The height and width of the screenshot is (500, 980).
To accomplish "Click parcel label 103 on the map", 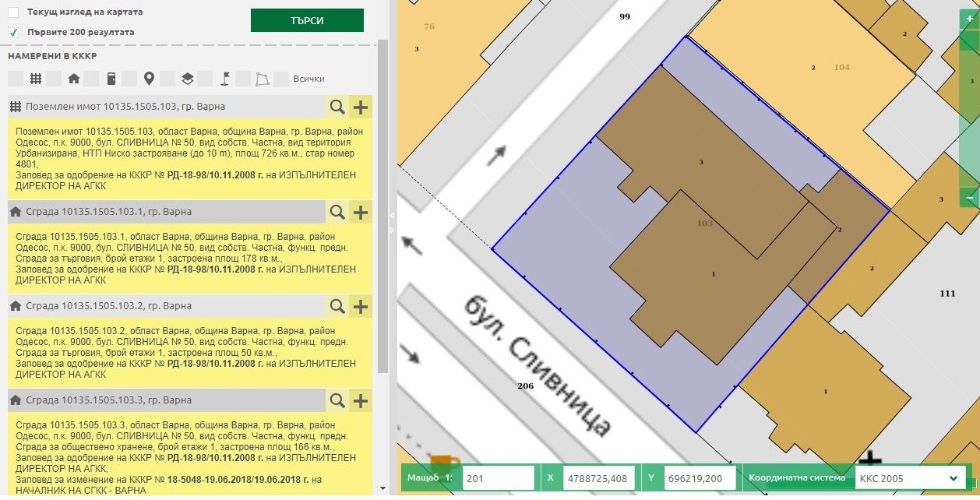I will pyautogui.click(x=704, y=224).
